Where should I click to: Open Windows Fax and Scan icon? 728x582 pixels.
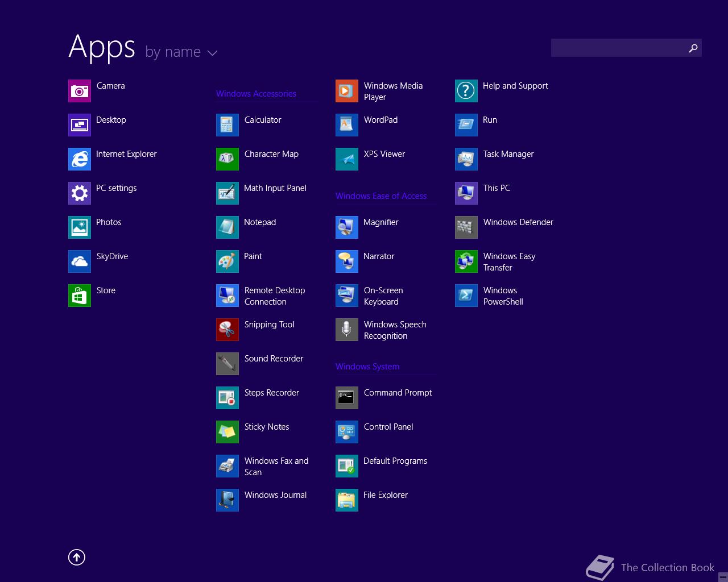227,466
